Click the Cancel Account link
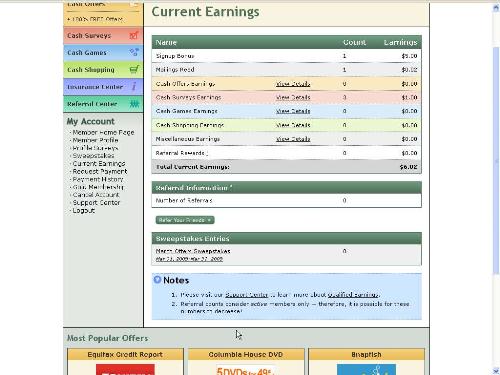 click(x=96, y=195)
